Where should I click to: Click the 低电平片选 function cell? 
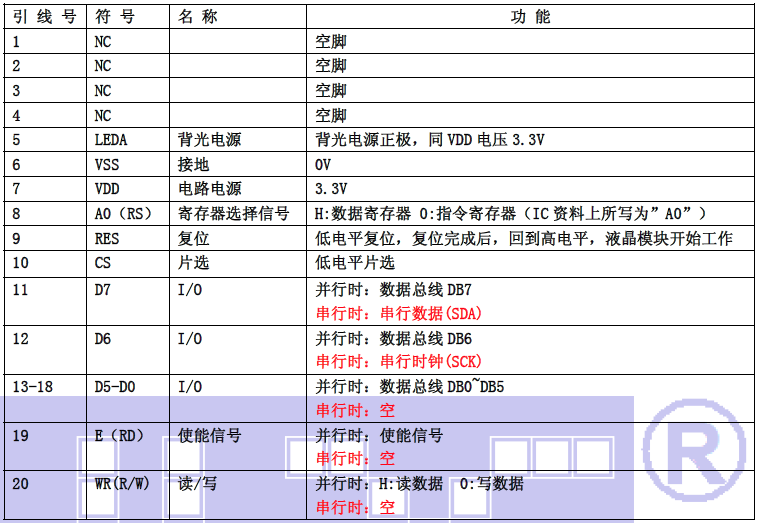(355, 263)
